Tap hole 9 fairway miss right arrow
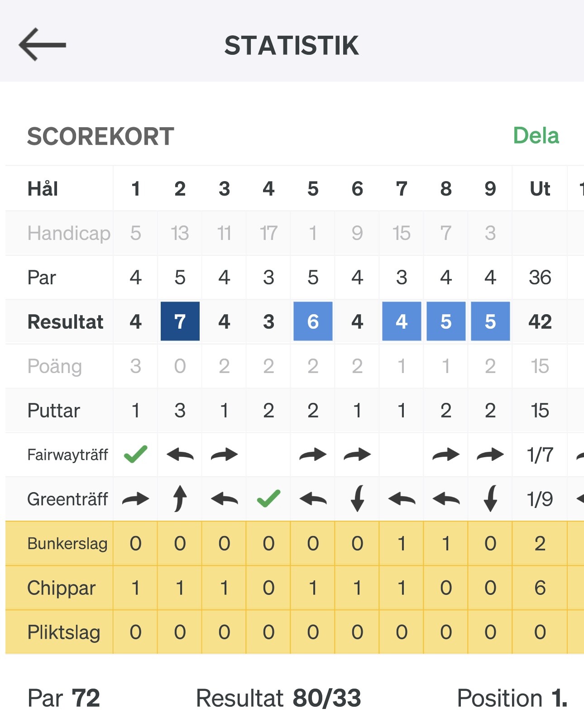Screen dimensions: 584x728 coord(490,454)
